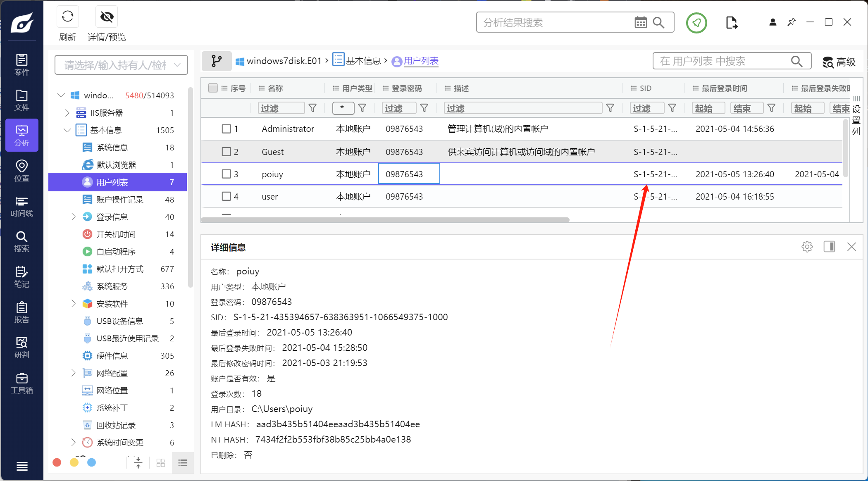Click the export file icon
The height and width of the screenshot is (481, 868).
[731, 23]
